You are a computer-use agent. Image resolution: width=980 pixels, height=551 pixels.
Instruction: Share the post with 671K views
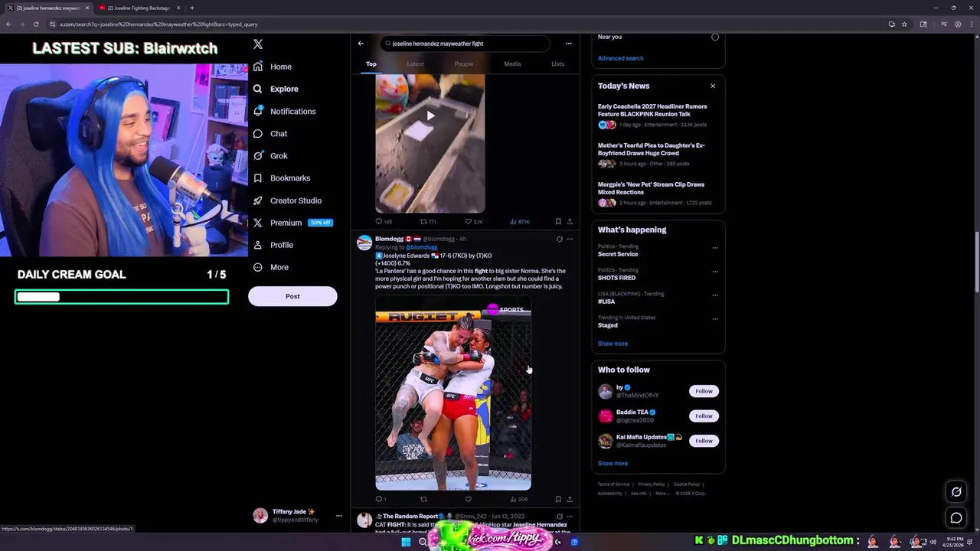point(570,222)
